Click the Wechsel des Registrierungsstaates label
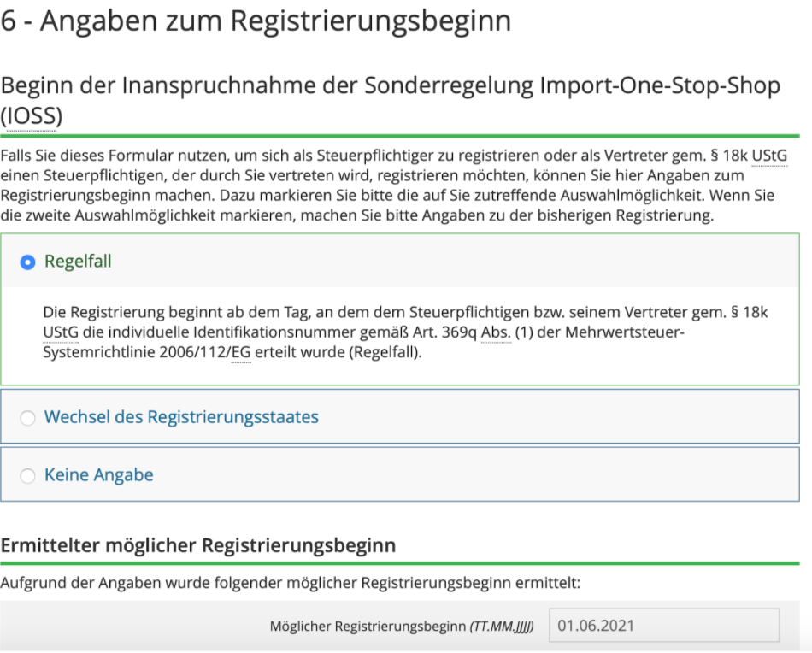Viewport: 812px width, 653px height. click(x=181, y=417)
